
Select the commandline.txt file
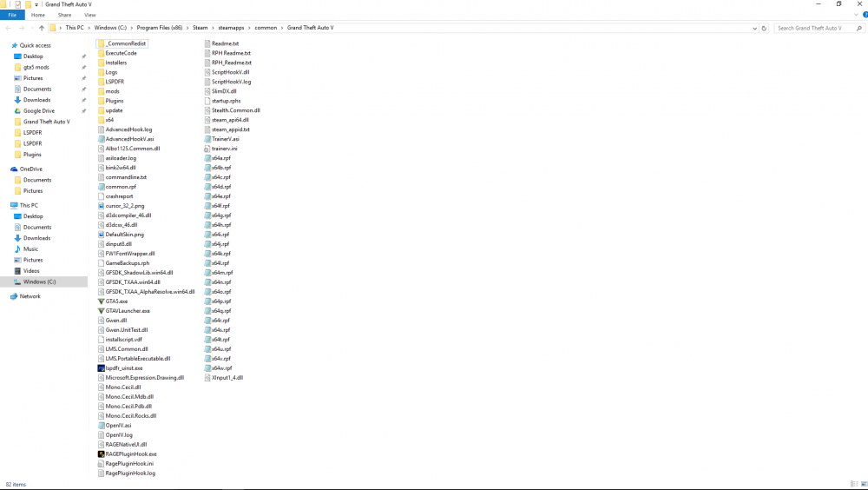[126, 177]
